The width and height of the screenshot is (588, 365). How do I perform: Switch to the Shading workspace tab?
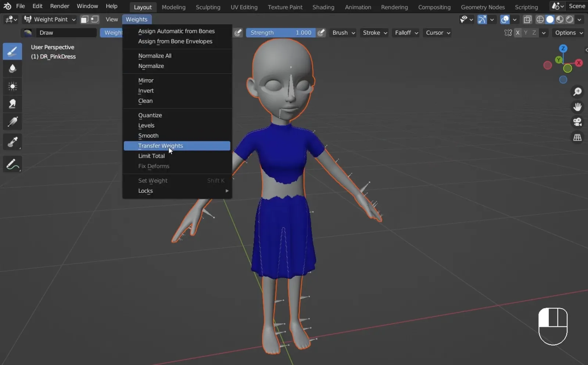click(x=323, y=7)
